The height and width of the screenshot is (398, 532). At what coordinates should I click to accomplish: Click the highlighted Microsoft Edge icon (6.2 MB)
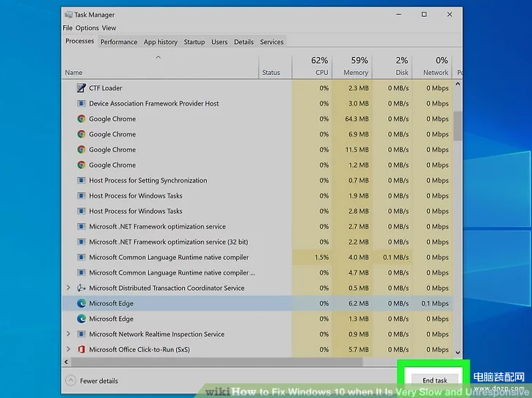(x=81, y=303)
